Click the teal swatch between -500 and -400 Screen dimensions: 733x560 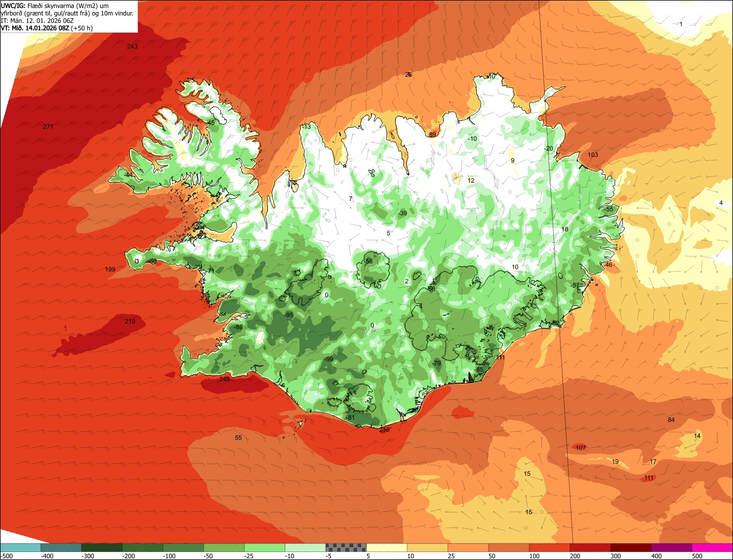pos(20,547)
